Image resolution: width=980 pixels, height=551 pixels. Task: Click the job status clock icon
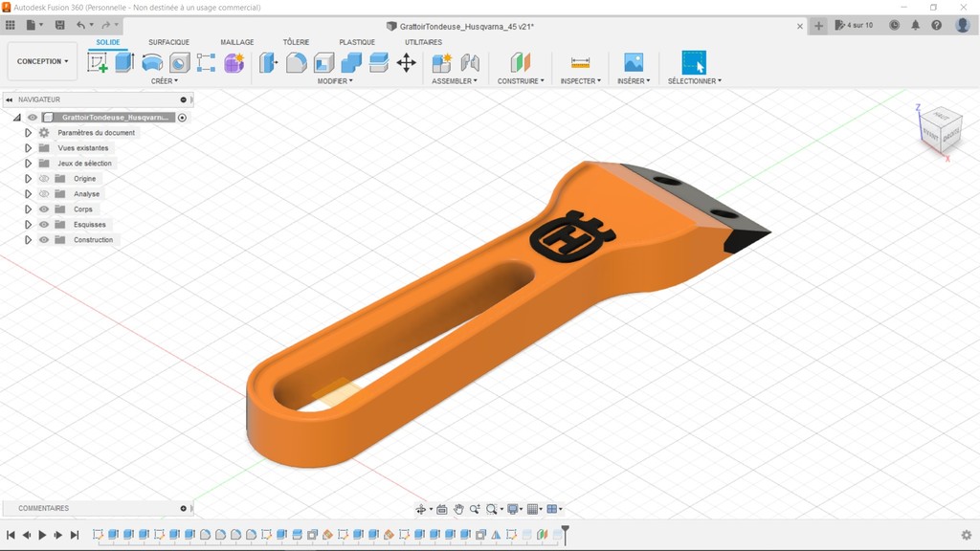[x=894, y=26]
